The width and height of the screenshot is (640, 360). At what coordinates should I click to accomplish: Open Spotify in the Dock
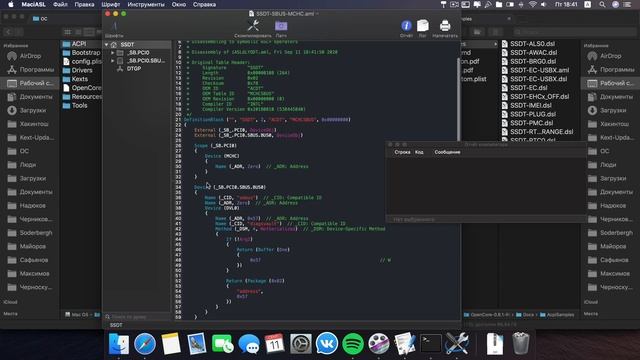353,344
